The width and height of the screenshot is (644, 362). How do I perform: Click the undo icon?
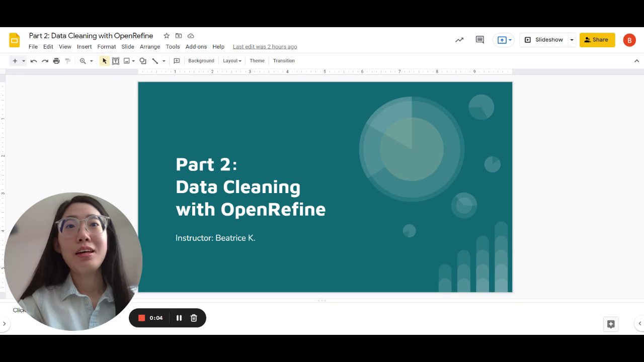(34, 61)
